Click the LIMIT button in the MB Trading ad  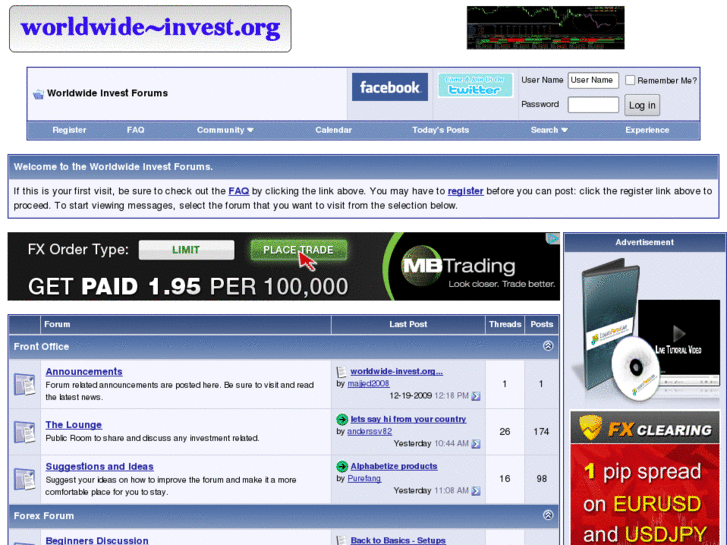(x=186, y=250)
